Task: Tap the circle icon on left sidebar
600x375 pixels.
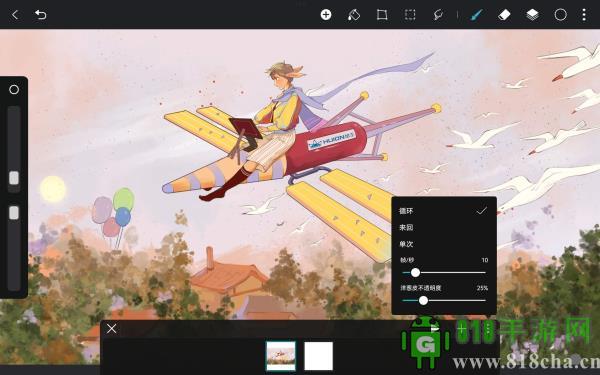Action: point(14,90)
